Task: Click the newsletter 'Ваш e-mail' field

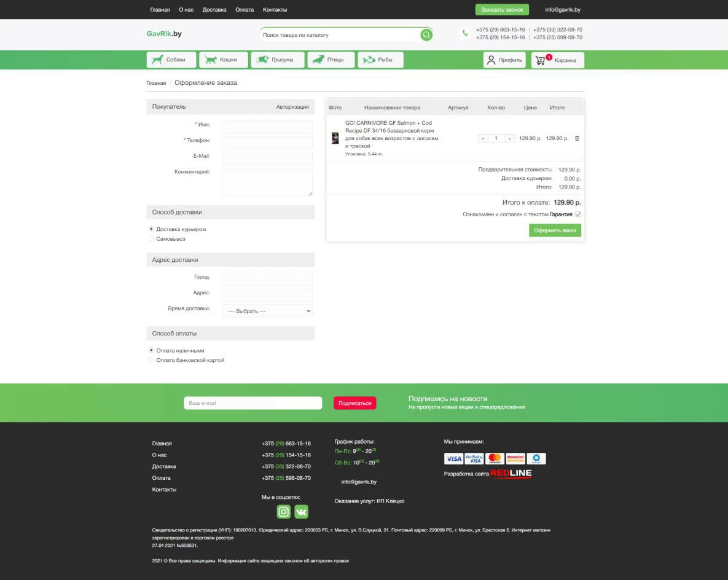Action: pyautogui.click(x=253, y=403)
